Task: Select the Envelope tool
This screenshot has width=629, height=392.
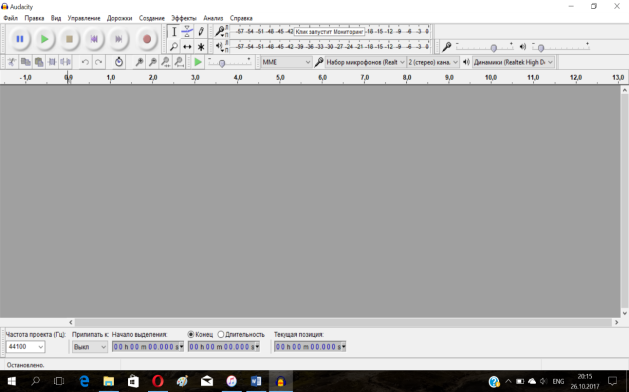Action: point(187,31)
